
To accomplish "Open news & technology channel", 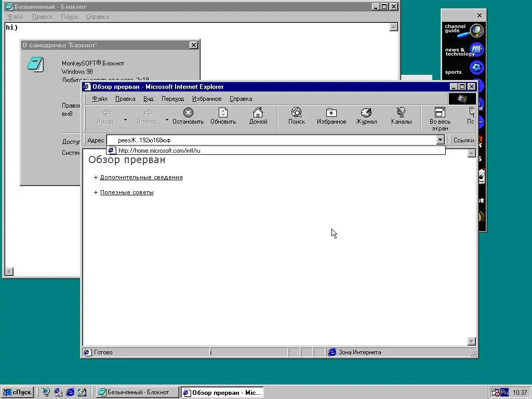I will [463, 51].
